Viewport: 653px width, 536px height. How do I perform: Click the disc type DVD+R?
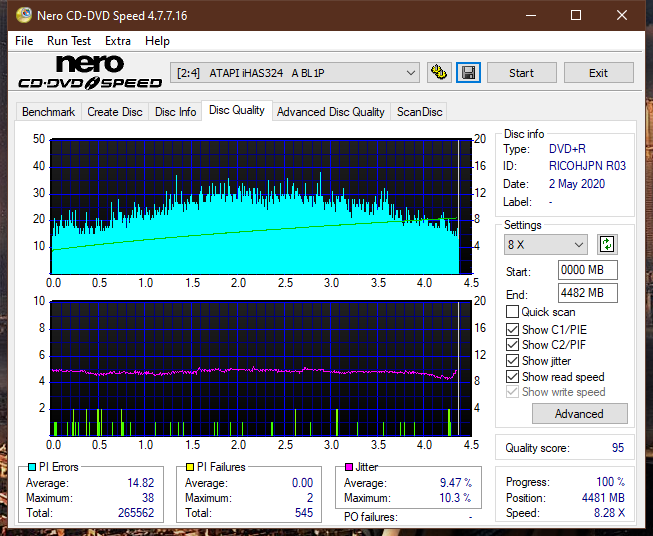567,149
